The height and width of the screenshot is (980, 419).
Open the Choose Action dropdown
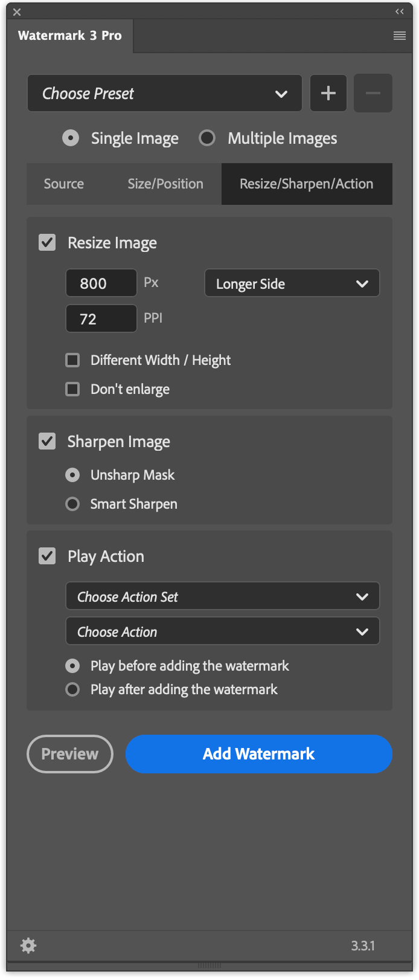222,631
